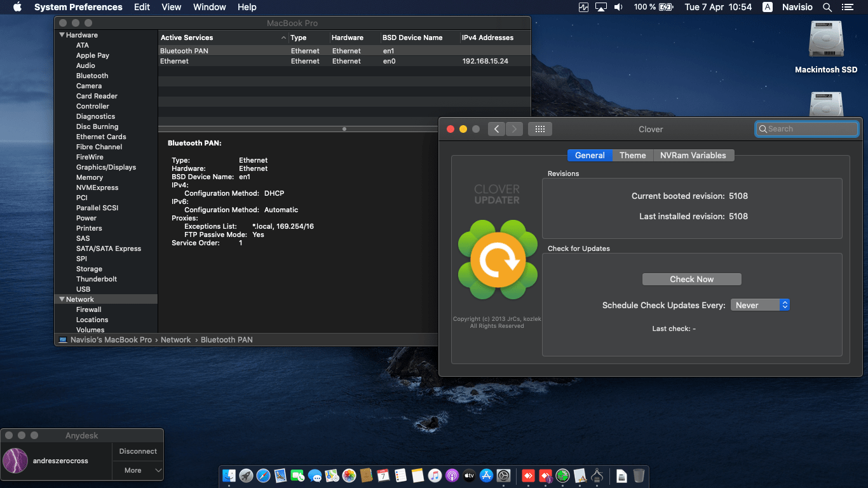Select Firewall in the Network sidebar
The width and height of the screenshot is (868, 488).
[89, 309]
